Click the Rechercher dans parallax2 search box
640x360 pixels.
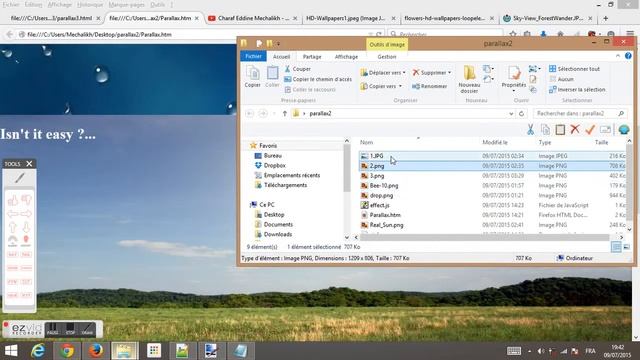(x=580, y=113)
